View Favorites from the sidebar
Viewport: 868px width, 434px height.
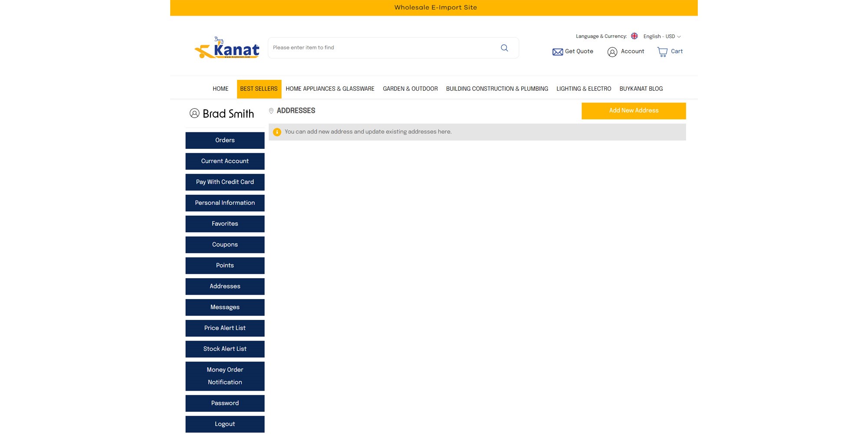225,224
